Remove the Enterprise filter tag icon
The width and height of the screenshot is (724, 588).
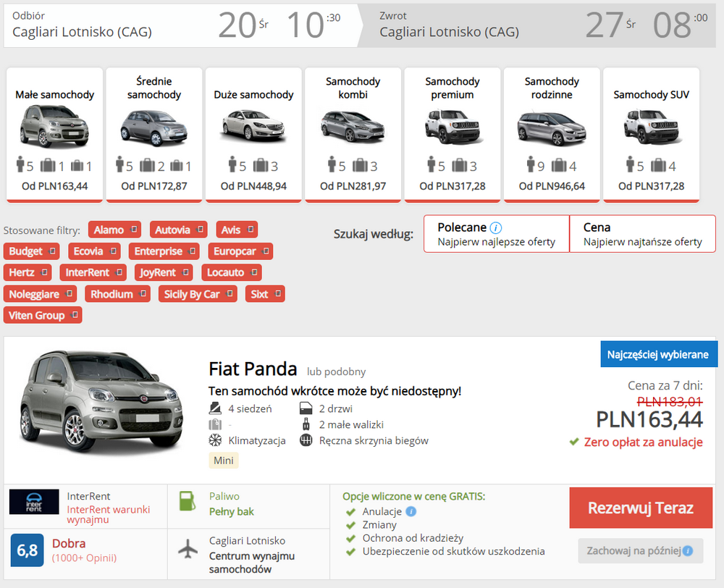[x=192, y=251]
